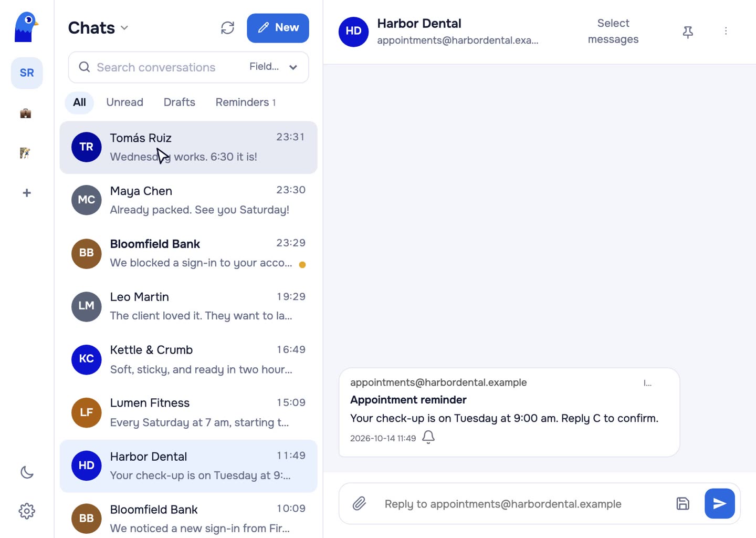Switch to the Drafts tab

coord(180,102)
